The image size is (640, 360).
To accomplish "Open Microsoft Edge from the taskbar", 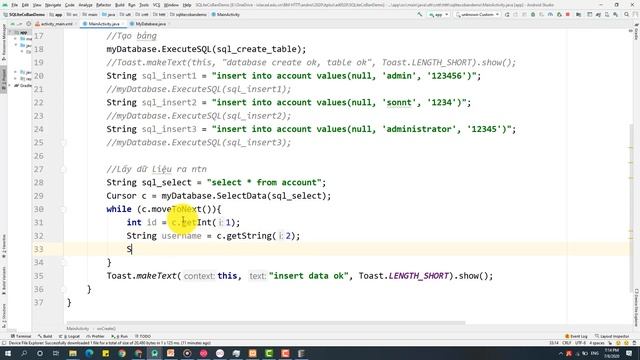I will point(89,353).
